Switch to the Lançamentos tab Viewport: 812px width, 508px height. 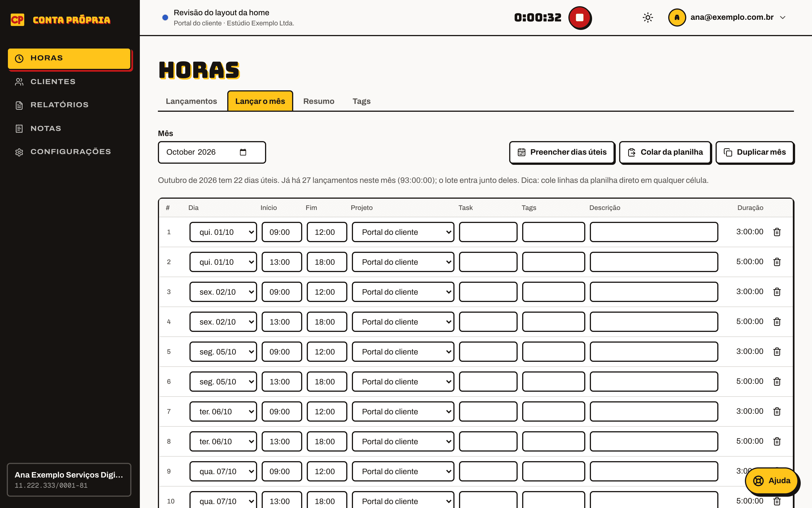(x=191, y=101)
